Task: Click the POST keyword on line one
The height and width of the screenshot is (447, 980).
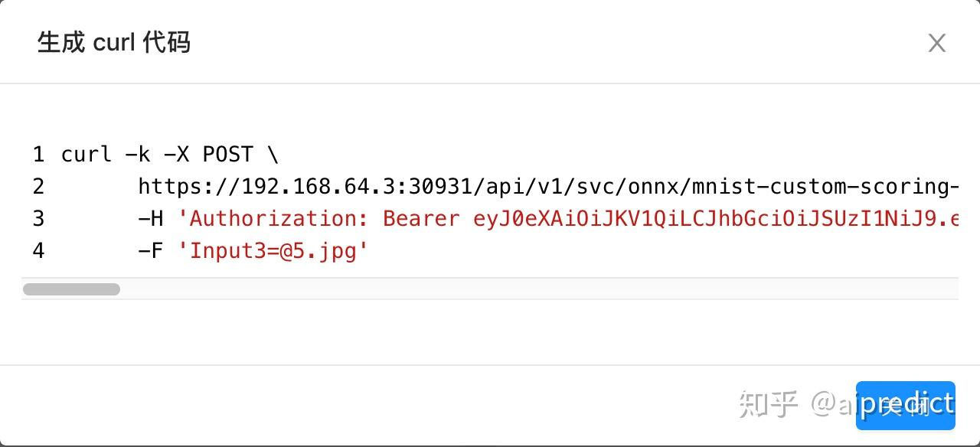Action: [227, 155]
